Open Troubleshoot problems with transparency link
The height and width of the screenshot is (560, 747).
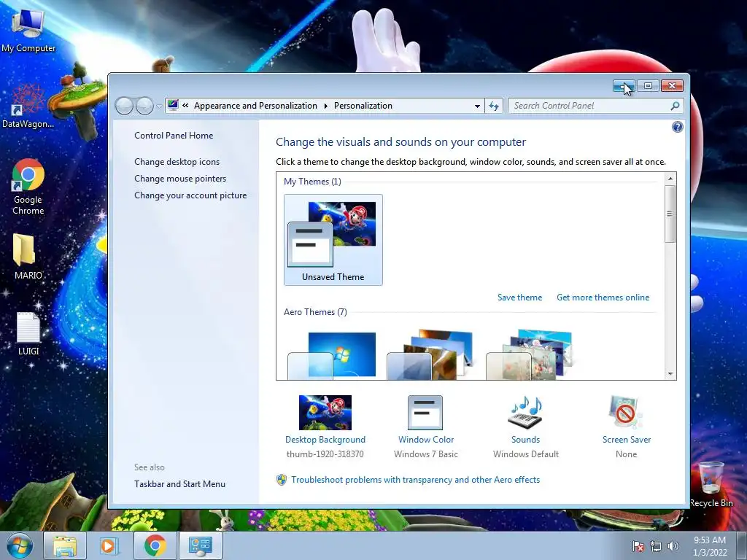[415, 480]
